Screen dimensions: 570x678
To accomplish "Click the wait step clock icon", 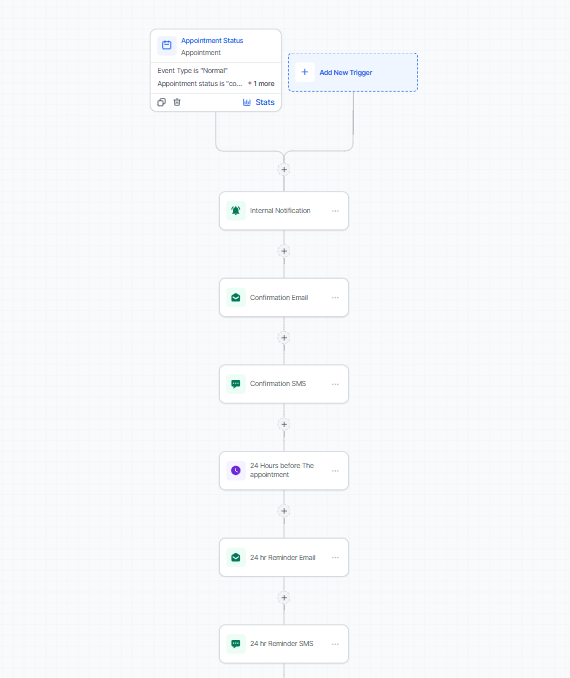I will (236, 470).
